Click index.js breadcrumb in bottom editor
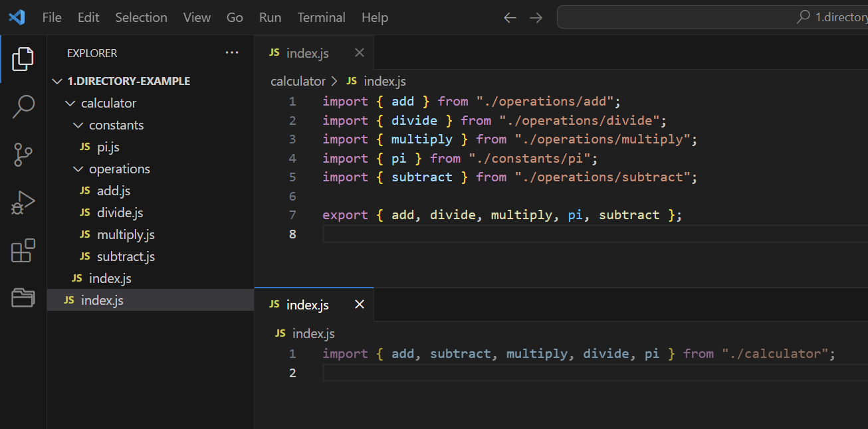Screen dimensions: 868x429 (313, 333)
